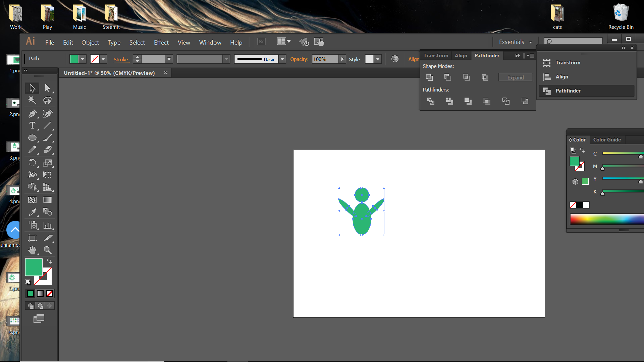Click the Intersect shape mode icon
This screenshot has height=362, width=644.
click(467, 77)
